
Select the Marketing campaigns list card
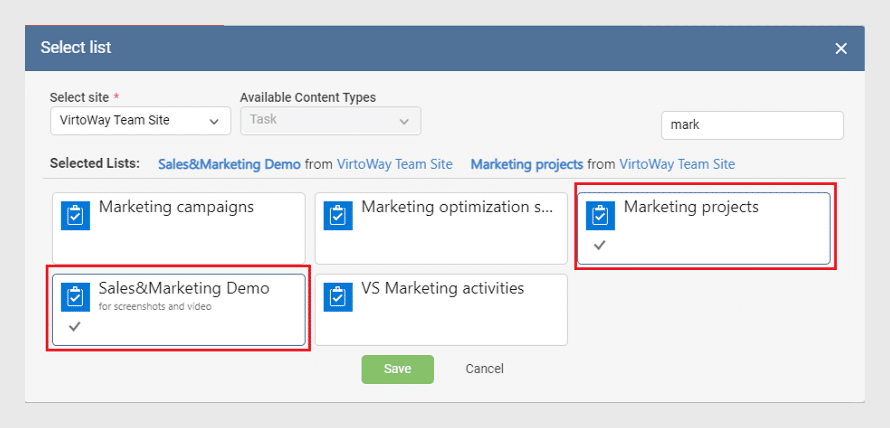point(179,228)
